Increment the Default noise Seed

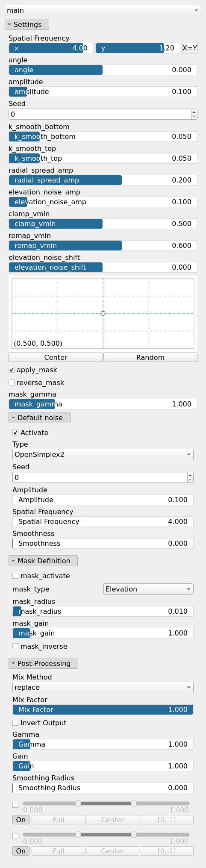[190, 475]
